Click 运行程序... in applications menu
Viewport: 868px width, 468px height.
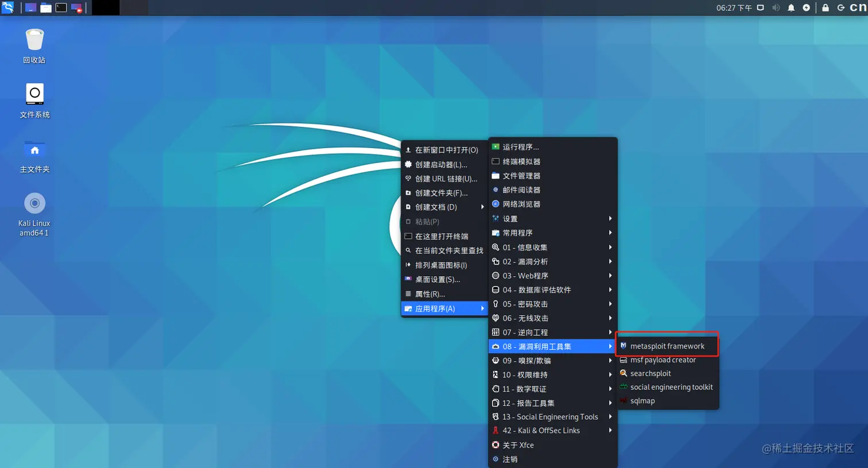pos(553,147)
